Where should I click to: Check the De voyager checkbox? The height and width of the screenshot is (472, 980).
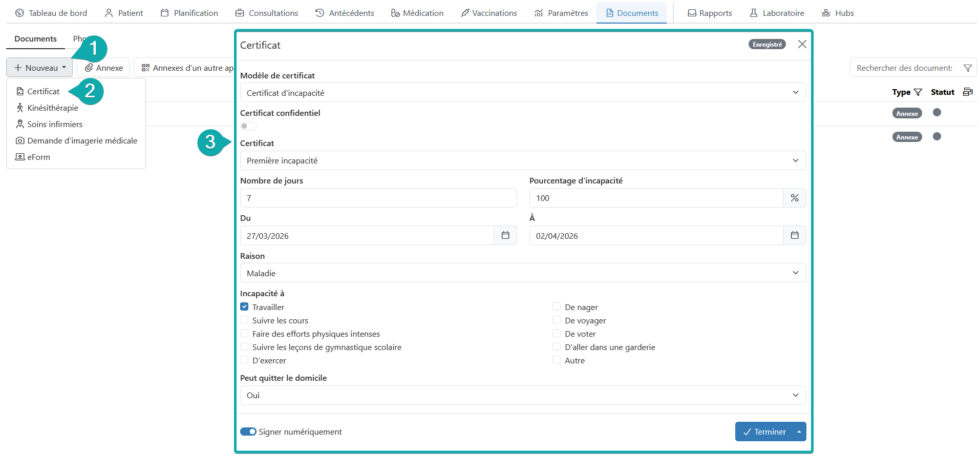[557, 320]
